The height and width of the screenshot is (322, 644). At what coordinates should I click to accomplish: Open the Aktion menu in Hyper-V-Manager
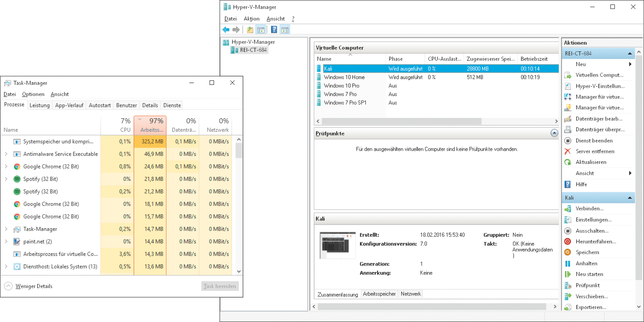pyautogui.click(x=251, y=19)
